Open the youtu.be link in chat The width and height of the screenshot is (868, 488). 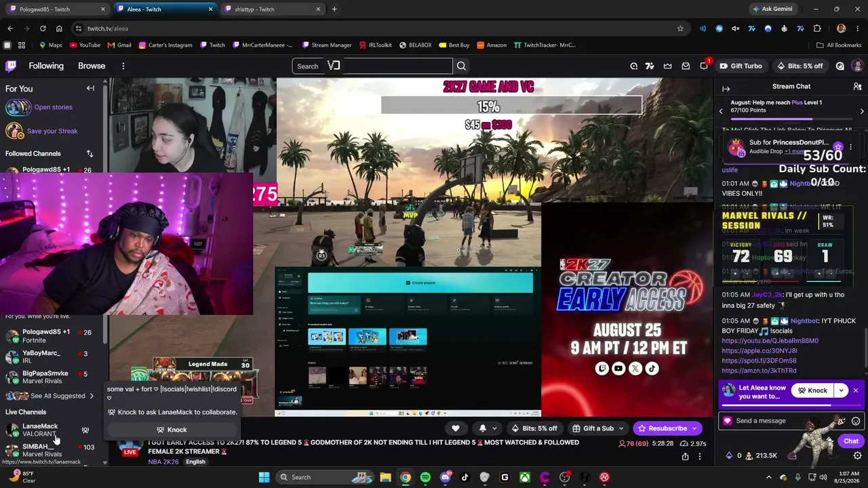pos(770,341)
